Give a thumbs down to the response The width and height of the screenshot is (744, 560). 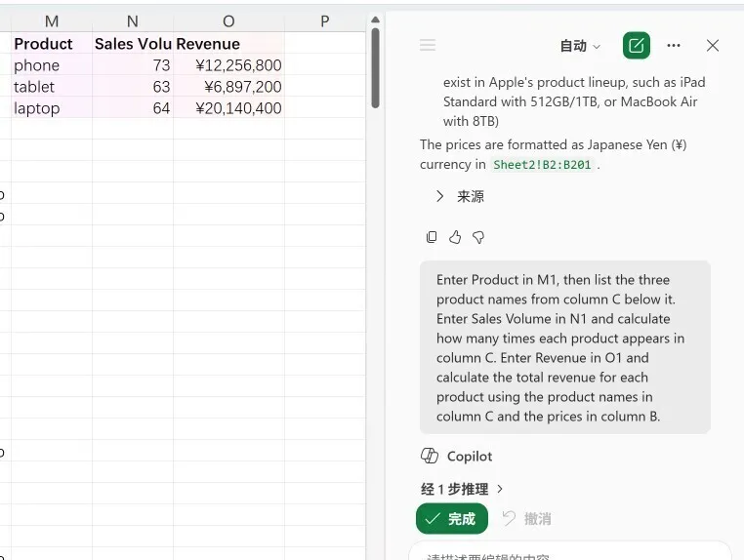coord(478,237)
